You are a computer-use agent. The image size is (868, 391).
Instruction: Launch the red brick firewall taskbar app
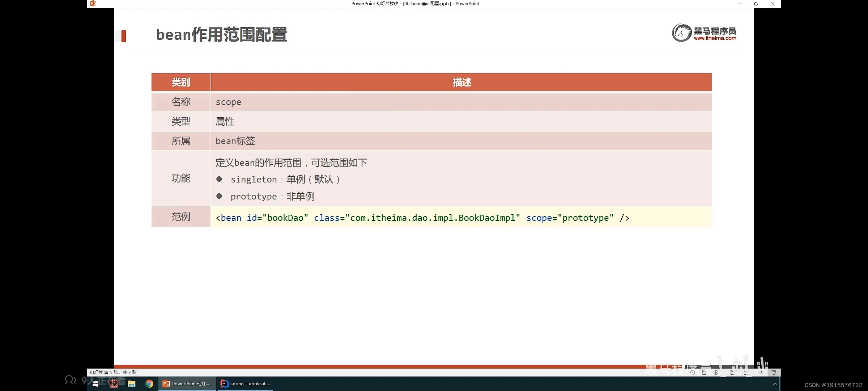114,384
